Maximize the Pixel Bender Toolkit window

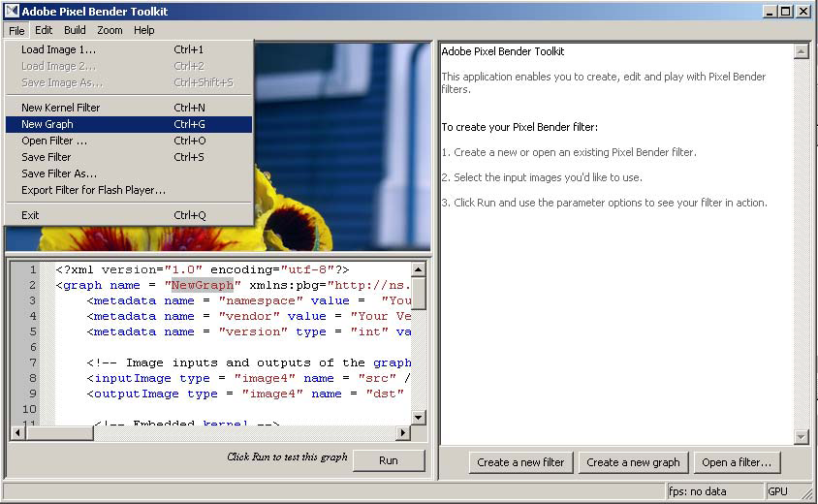tap(786, 11)
